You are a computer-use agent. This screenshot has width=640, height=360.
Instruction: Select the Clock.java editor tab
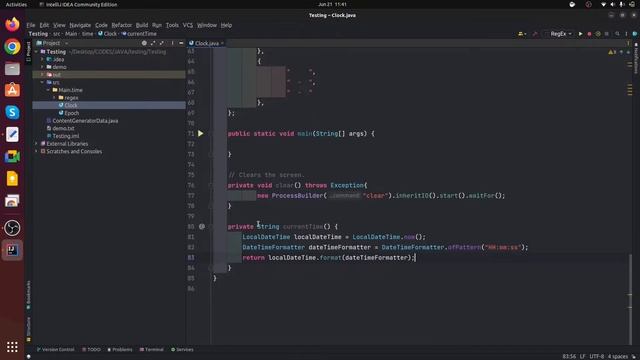click(207, 43)
